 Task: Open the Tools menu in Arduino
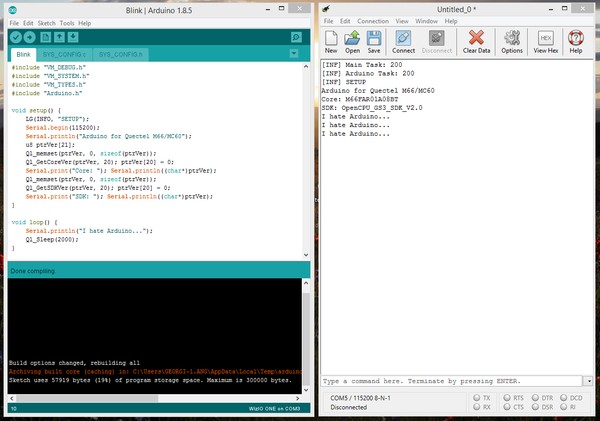tap(67, 23)
